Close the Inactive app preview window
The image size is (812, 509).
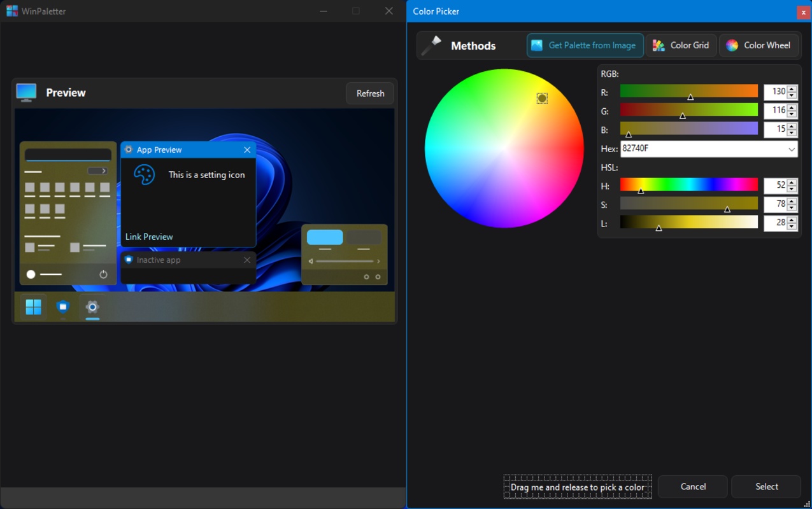point(247,260)
